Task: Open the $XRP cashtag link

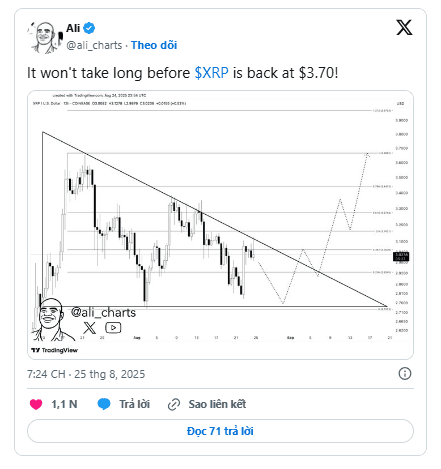Action: click(211, 73)
